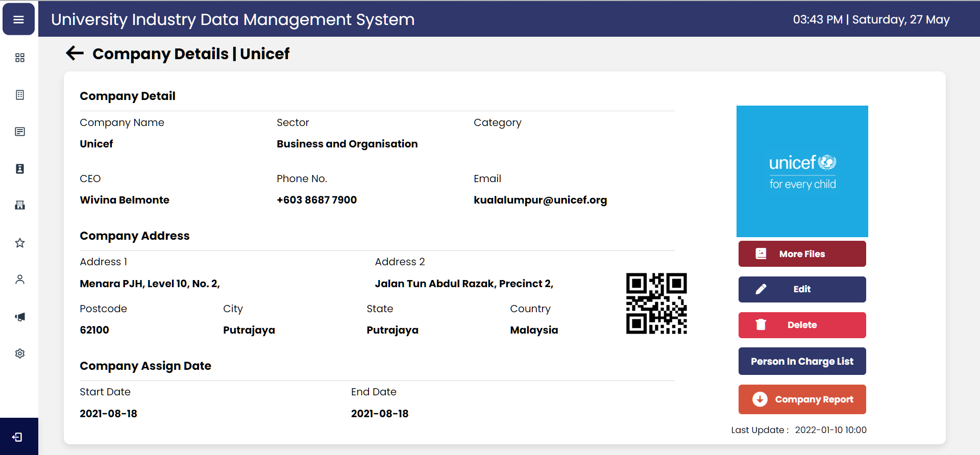
Task: Download the Company Report
Action: tap(802, 399)
